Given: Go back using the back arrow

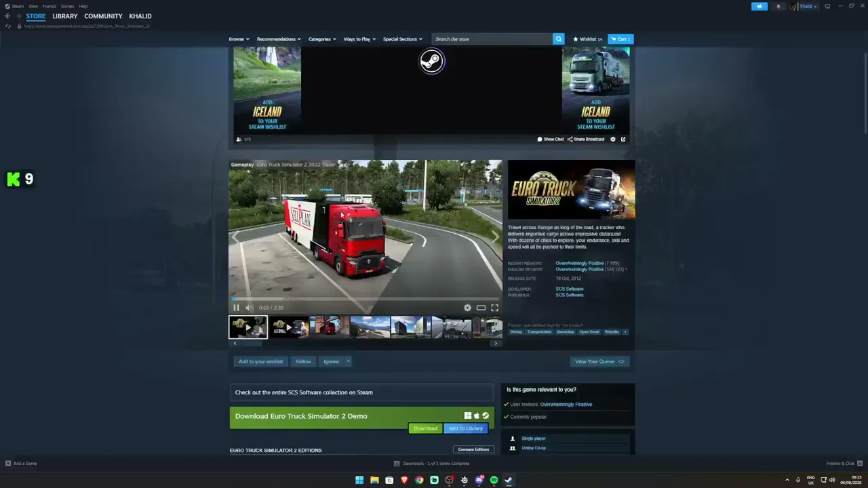Looking at the screenshot, I should (7, 16).
